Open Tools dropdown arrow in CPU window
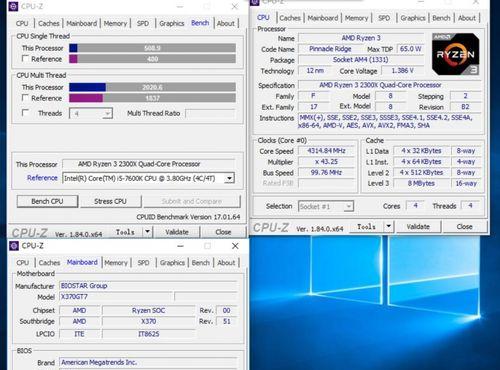This screenshot has width=500, height=370. pyautogui.click(x=389, y=226)
